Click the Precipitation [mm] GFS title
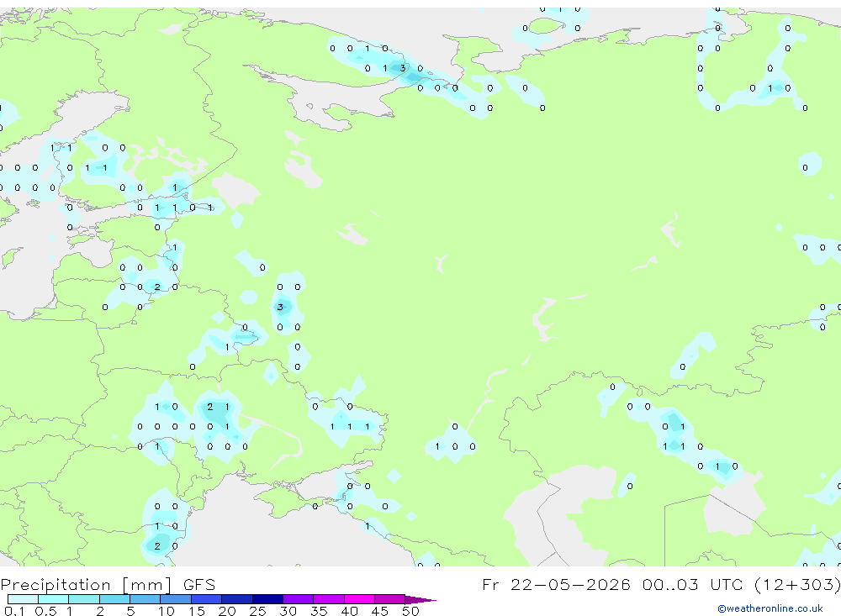 click(x=108, y=584)
